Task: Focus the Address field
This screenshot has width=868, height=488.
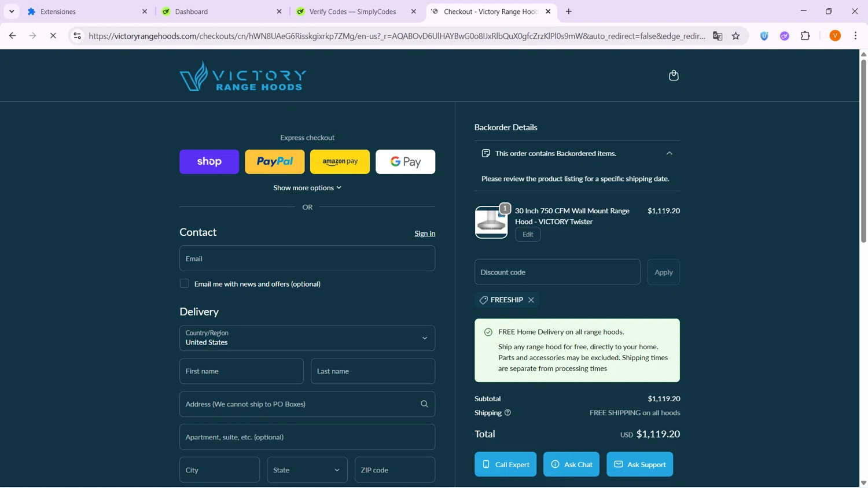Action: tap(307, 404)
